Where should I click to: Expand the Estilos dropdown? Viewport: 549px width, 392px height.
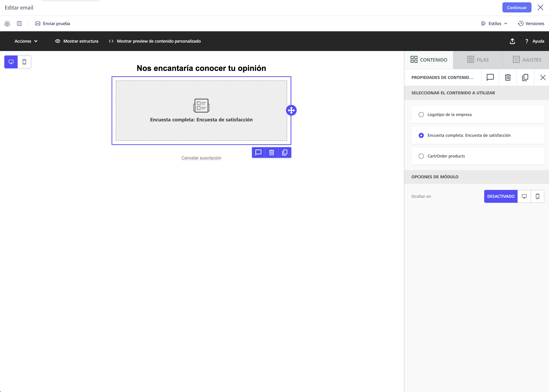(x=494, y=23)
